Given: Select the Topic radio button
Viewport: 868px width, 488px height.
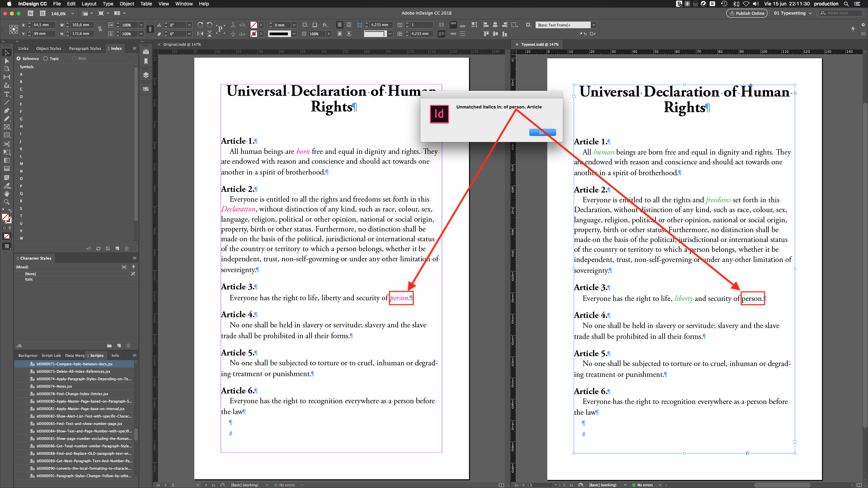Looking at the screenshot, I should pos(46,59).
